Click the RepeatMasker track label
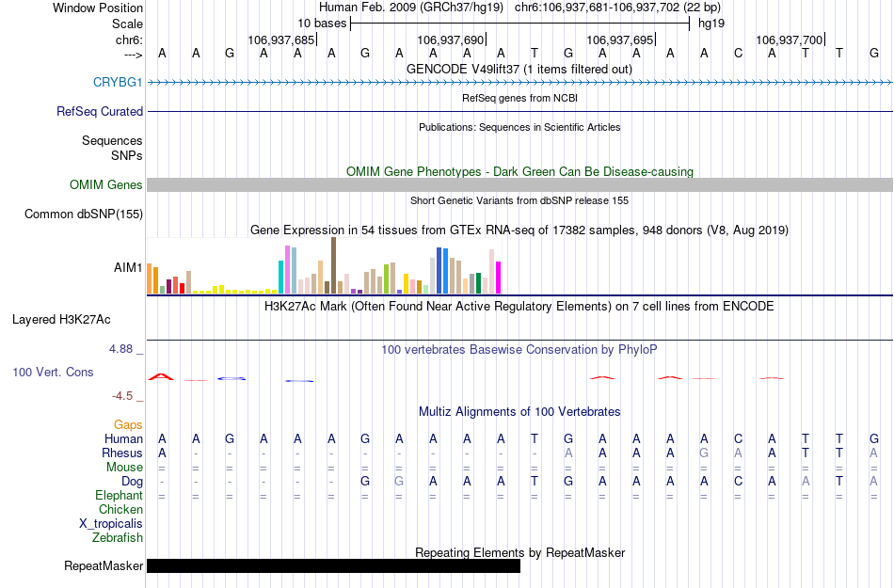The width and height of the screenshot is (894, 588). (104, 565)
